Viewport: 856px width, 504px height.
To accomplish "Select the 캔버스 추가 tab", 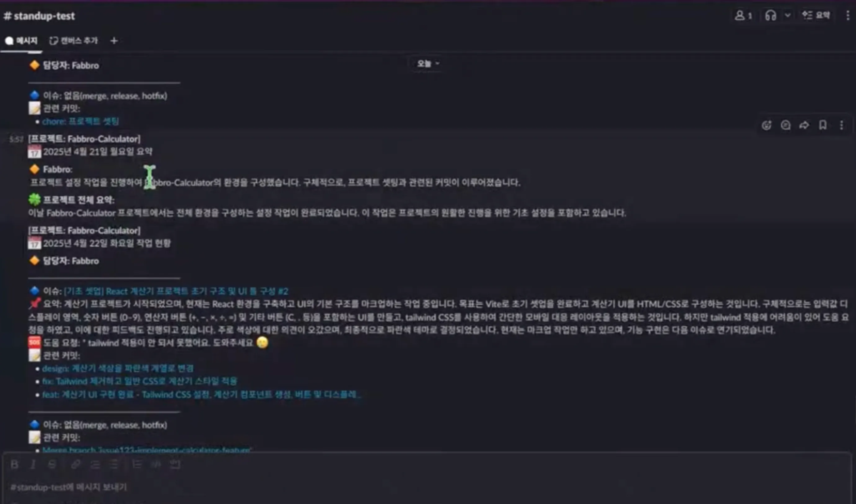I will (x=73, y=41).
